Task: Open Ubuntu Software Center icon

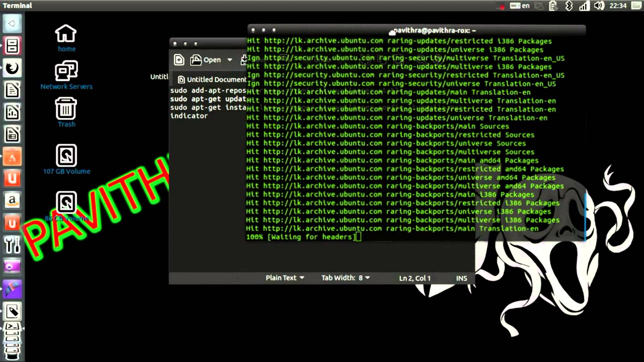Action: pyautogui.click(x=12, y=157)
